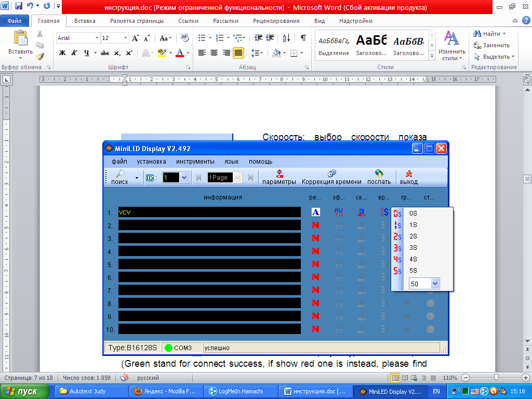Open поиск dropdown arrow in MiniLED
This screenshot has height=399, width=532.
coord(137,178)
